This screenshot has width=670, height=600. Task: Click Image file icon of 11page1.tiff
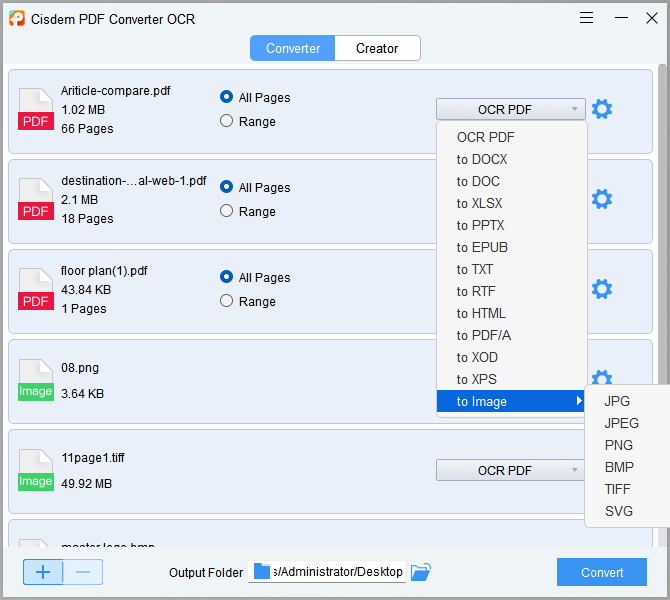(x=36, y=470)
